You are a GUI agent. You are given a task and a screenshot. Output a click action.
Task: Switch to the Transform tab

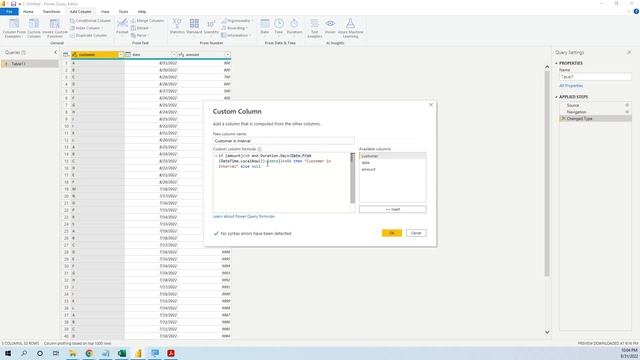click(x=51, y=12)
